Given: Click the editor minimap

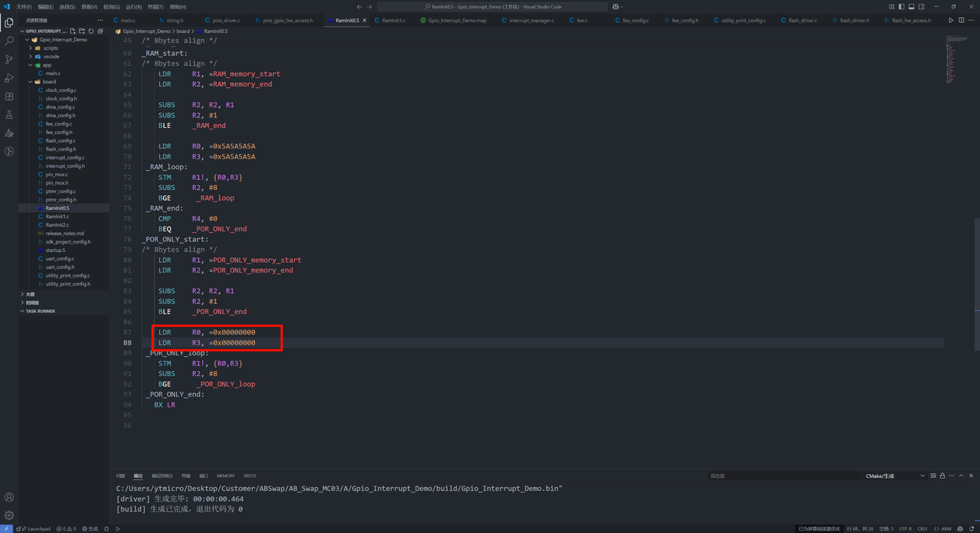Looking at the screenshot, I should [x=958, y=58].
